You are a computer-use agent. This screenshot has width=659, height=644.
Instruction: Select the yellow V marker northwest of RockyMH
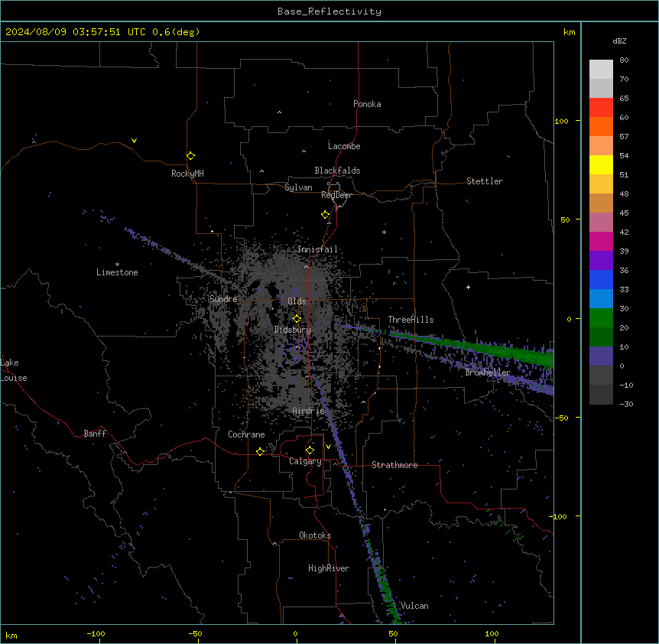point(134,141)
